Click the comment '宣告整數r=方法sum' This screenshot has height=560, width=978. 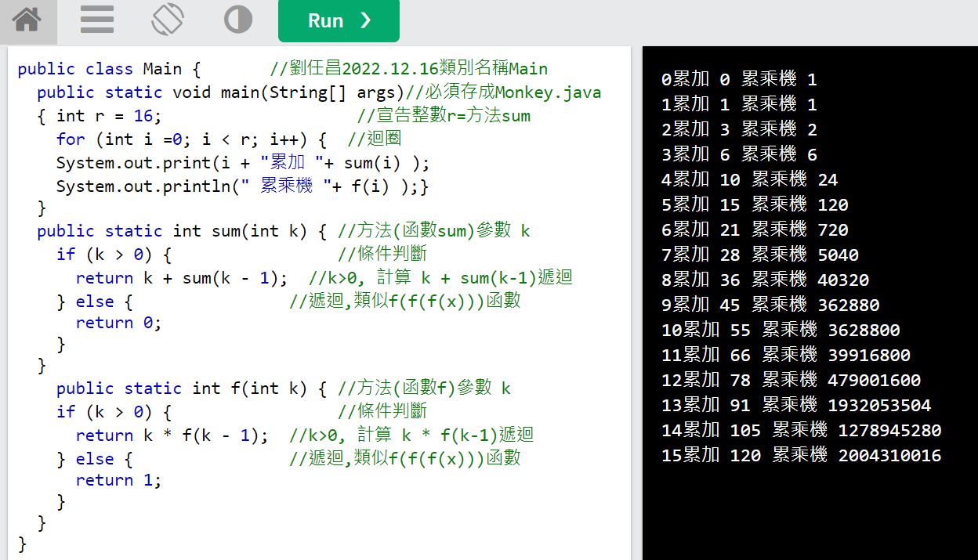click(x=444, y=116)
